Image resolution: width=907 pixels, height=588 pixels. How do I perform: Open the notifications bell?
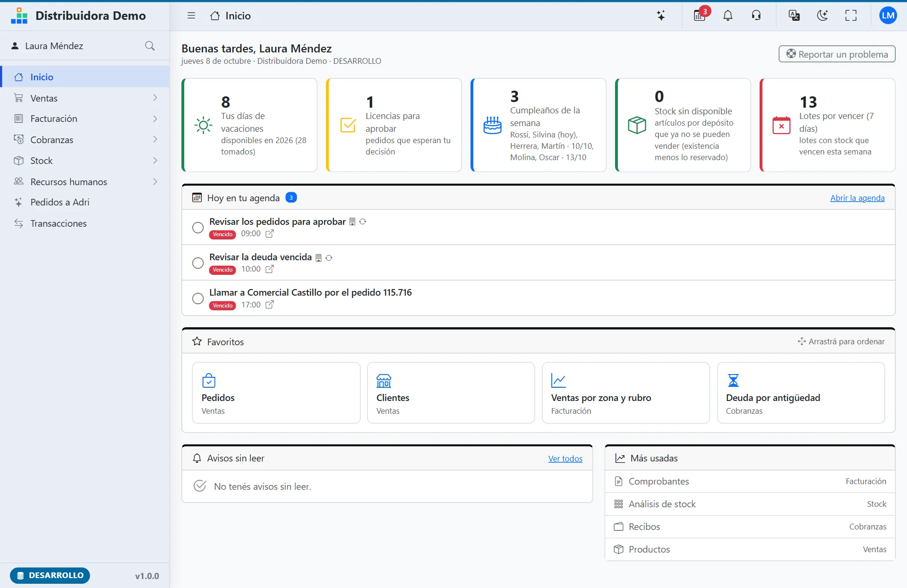[x=728, y=16]
